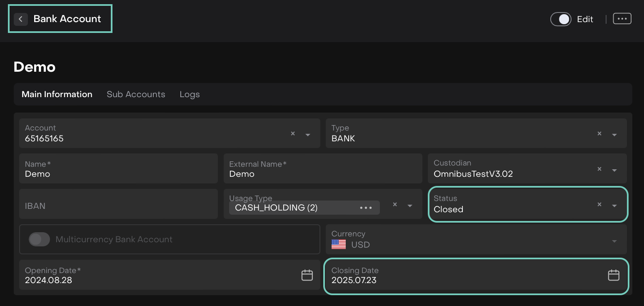
Task: Clear the Type field value
Action: pyautogui.click(x=599, y=134)
